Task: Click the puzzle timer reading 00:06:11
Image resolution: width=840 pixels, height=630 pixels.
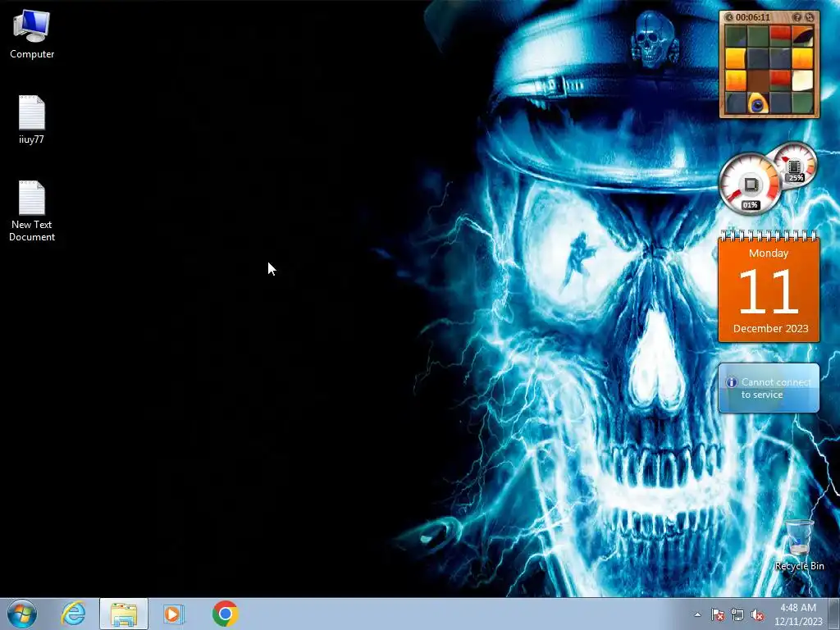Action: (753, 17)
